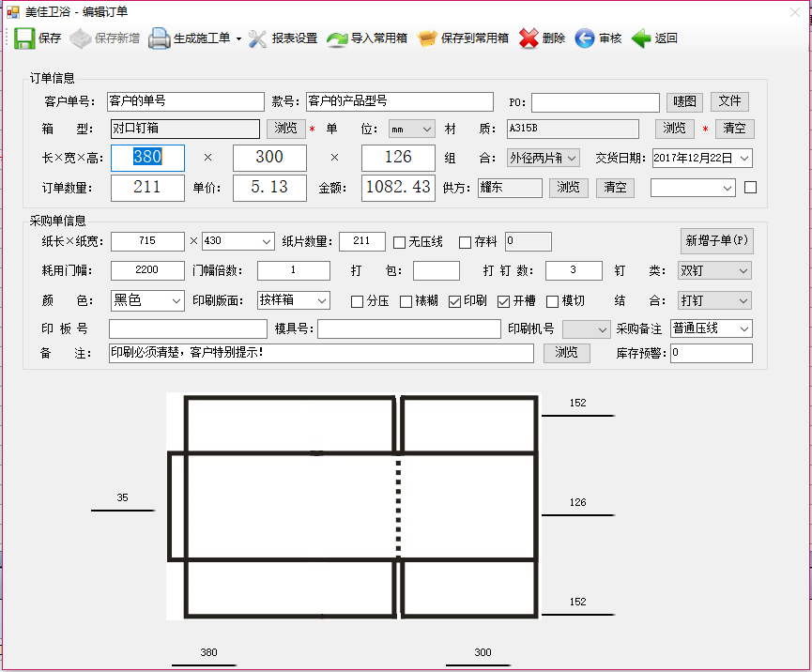
Task: Click the height field showing 126
Action: (398, 158)
